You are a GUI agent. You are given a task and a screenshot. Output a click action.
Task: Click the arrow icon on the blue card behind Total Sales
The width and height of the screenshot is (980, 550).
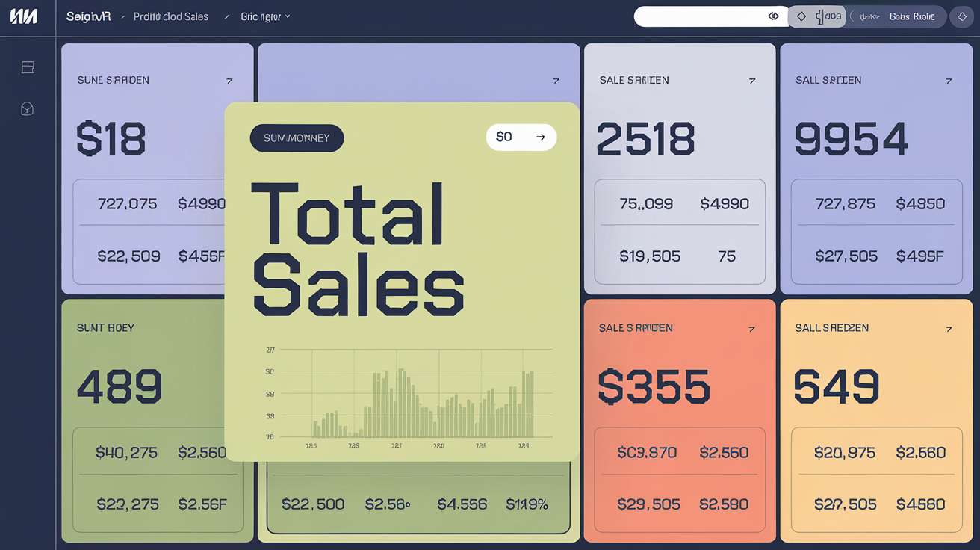(x=556, y=81)
